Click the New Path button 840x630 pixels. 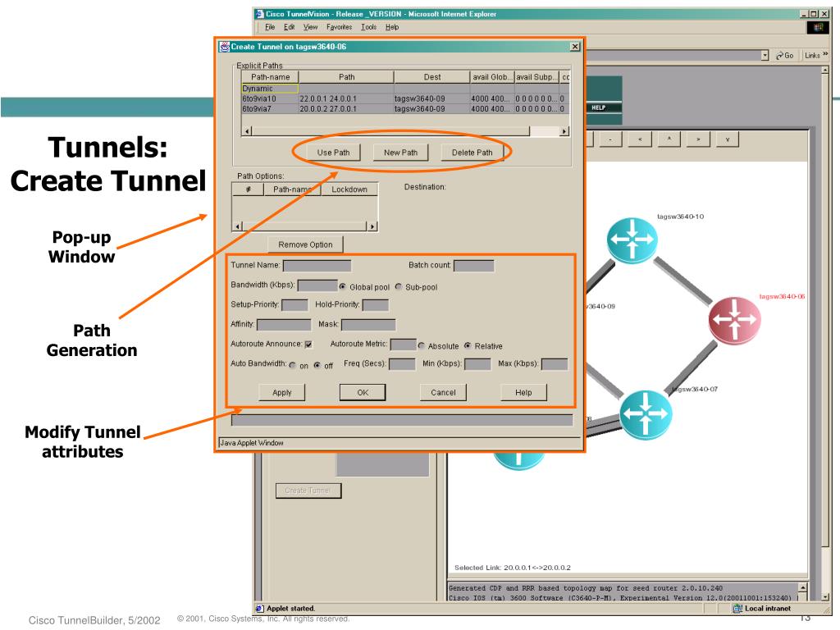(x=400, y=153)
